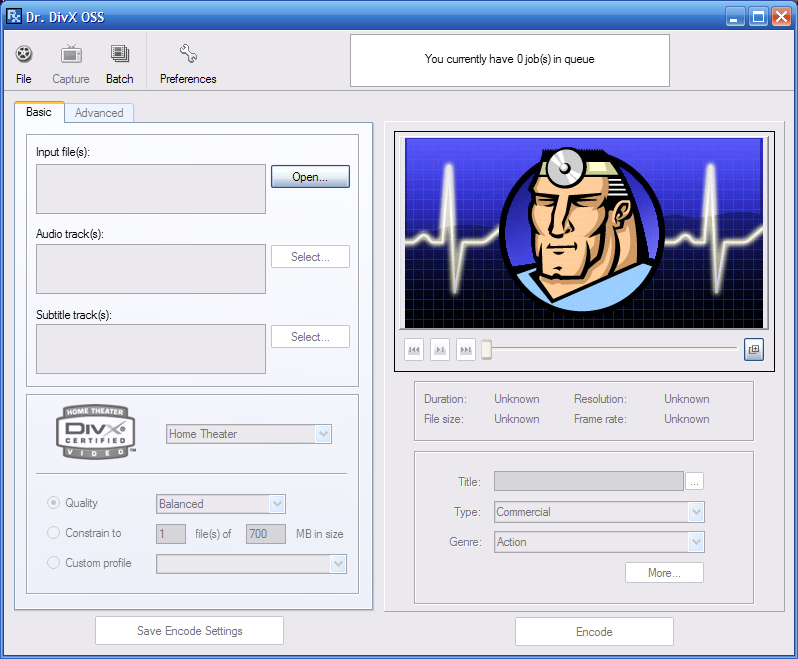Click the Open... input file button
This screenshot has height=659, width=798.
coord(310,177)
